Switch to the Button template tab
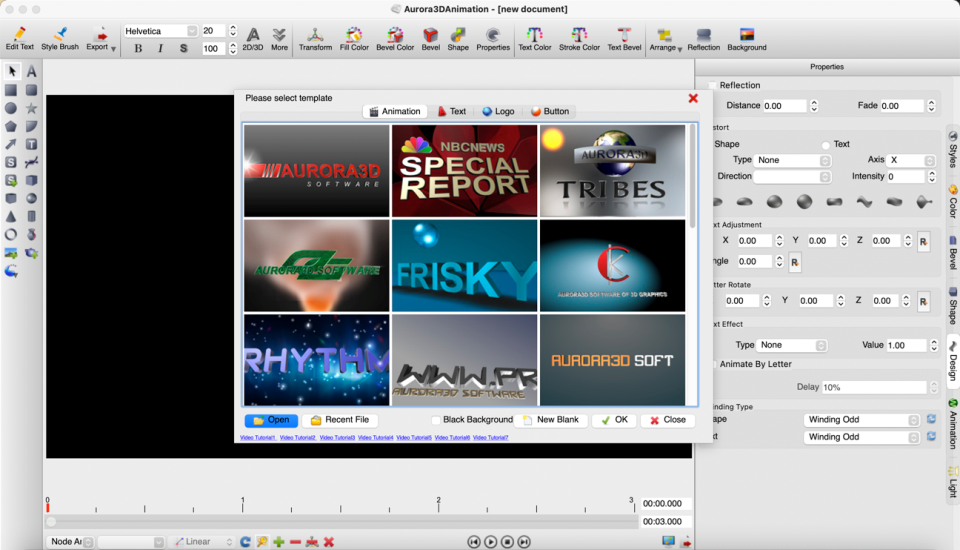The width and height of the screenshot is (960, 550). click(x=550, y=111)
